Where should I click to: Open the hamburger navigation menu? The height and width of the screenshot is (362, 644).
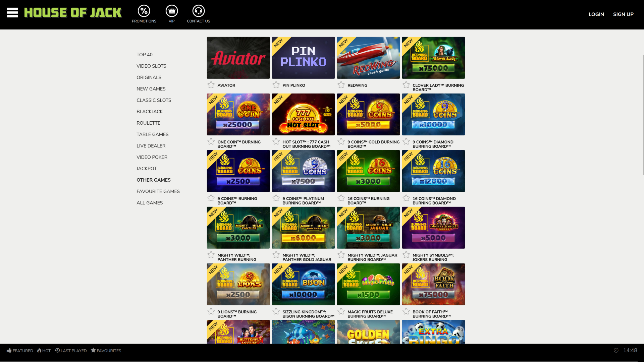click(x=12, y=12)
